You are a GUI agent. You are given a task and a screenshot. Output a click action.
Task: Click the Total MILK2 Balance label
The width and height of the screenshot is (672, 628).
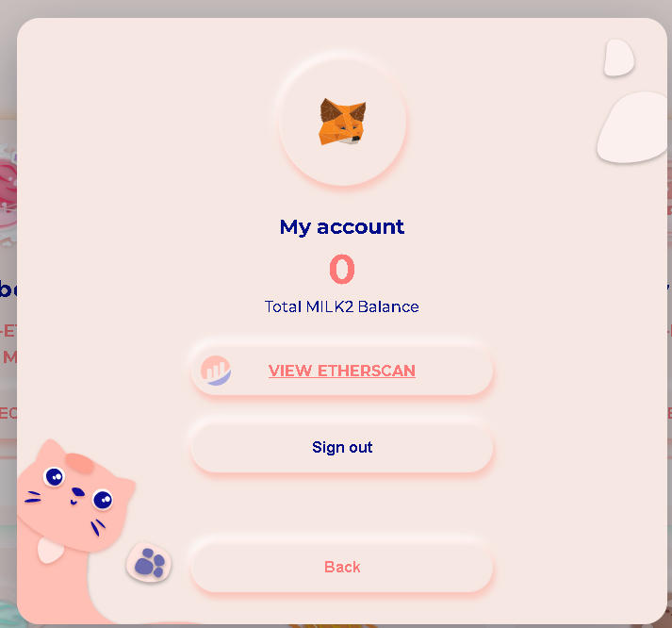[341, 306]
